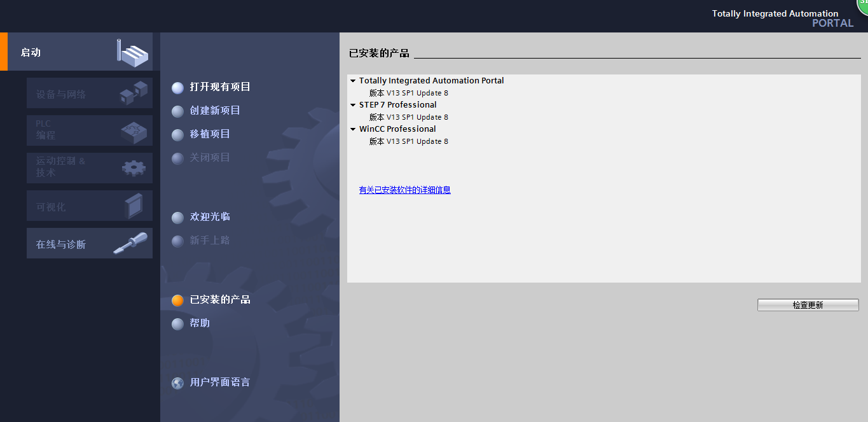Click the 创建新项目 text
This screenshot has height=422, width=868.
tap(215, 110)
